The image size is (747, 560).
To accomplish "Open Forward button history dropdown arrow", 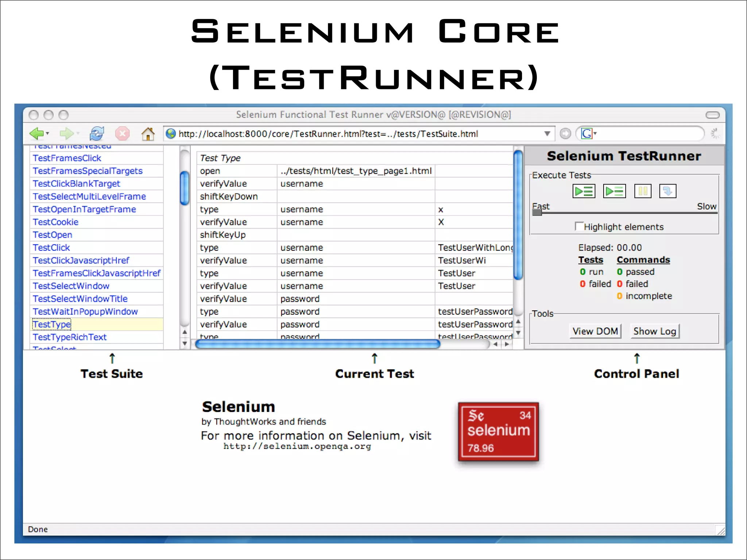I will 78,134.
